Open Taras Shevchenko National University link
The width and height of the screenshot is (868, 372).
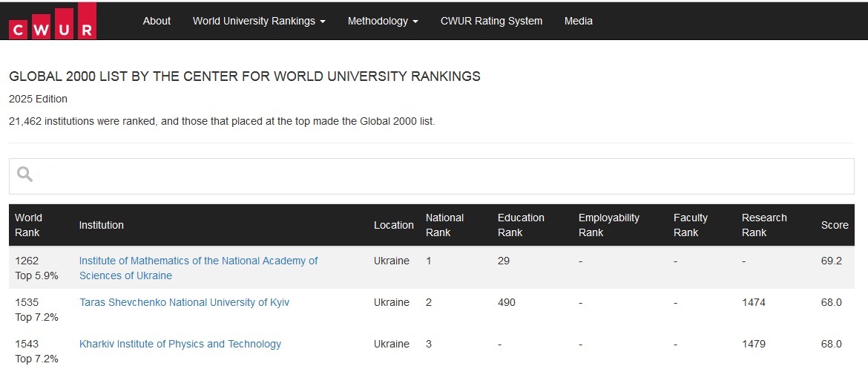click(184, 302)
